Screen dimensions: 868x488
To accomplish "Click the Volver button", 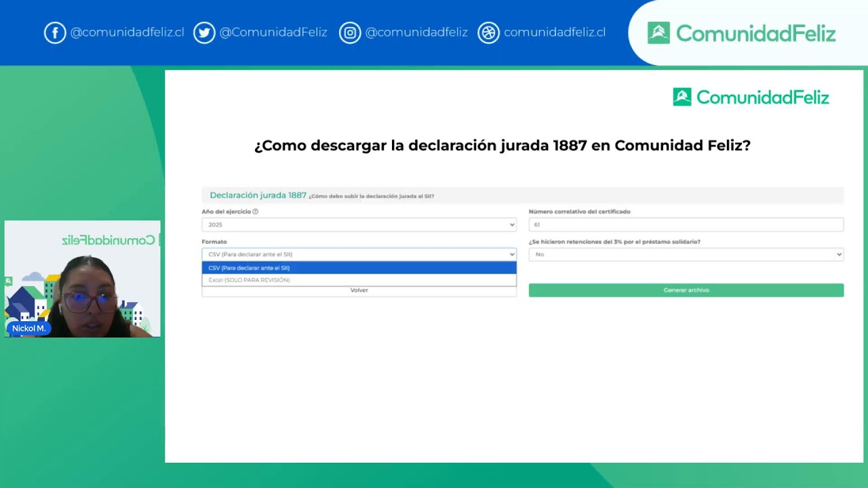I will (x=359, y=290).
